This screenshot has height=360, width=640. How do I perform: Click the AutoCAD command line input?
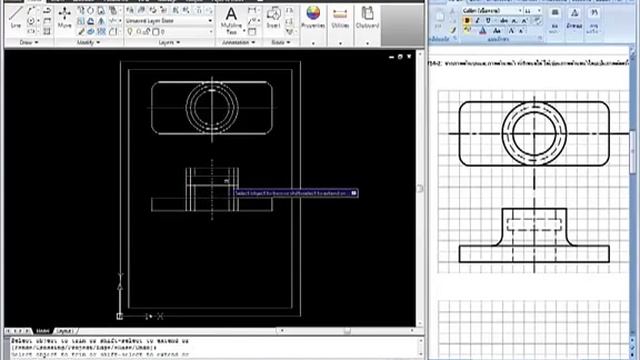(x=212, y=354)
